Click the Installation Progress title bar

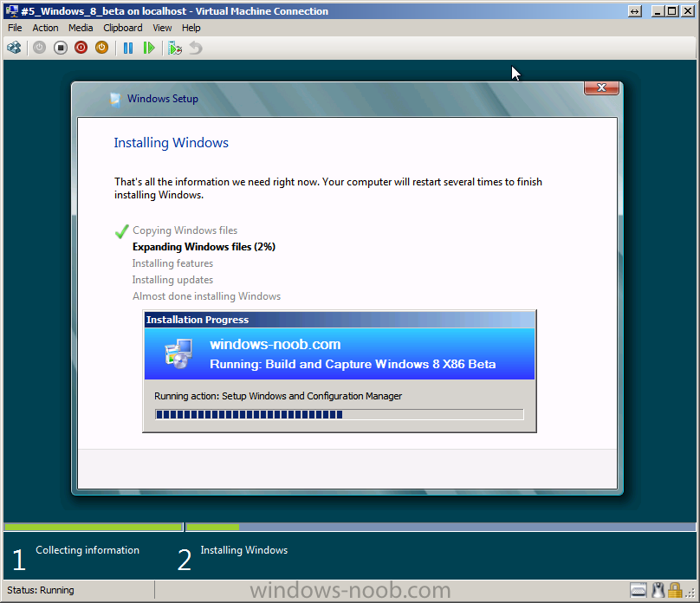340,320
